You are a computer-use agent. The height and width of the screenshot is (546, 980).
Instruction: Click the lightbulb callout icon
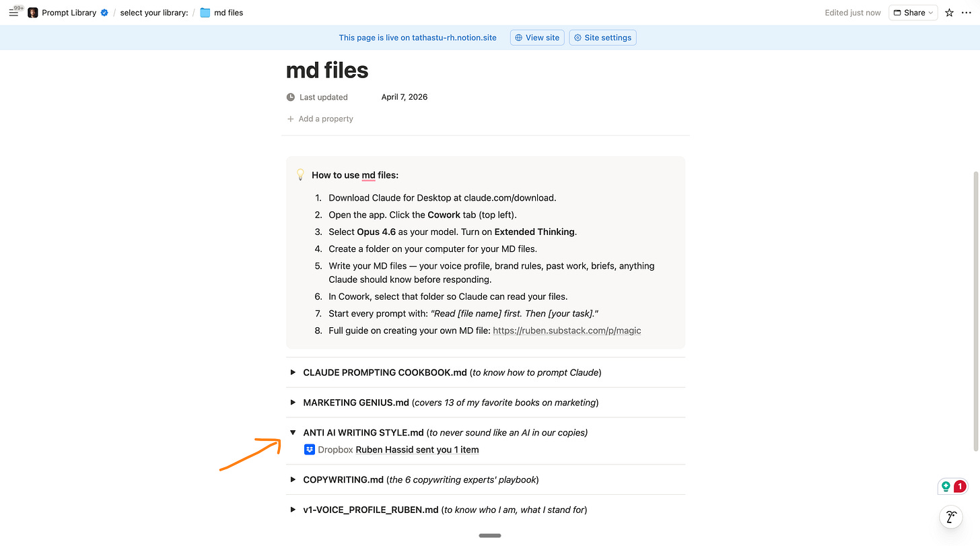[301, 175]
